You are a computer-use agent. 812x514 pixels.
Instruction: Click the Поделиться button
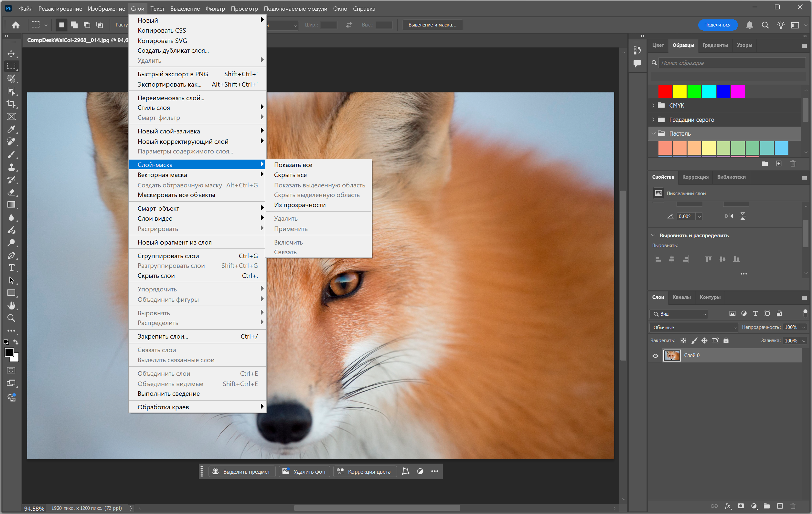pyautogui.click(x=717, y=25)
